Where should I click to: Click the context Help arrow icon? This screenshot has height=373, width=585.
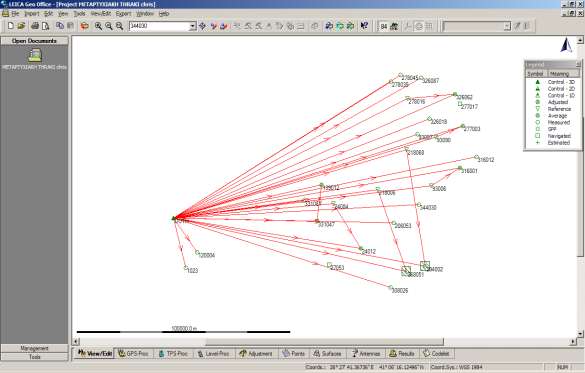click(364, 26)
